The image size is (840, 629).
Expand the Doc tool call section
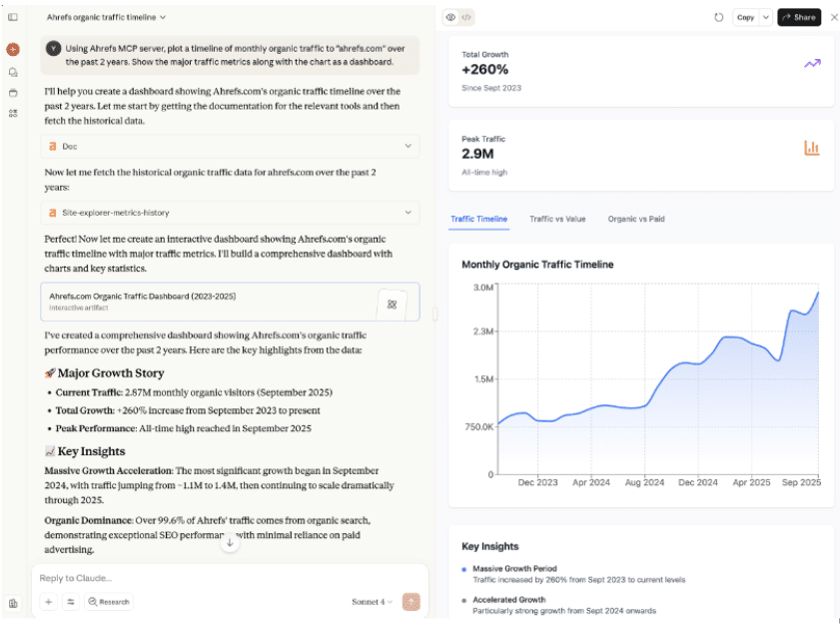(x=230, y=146)
